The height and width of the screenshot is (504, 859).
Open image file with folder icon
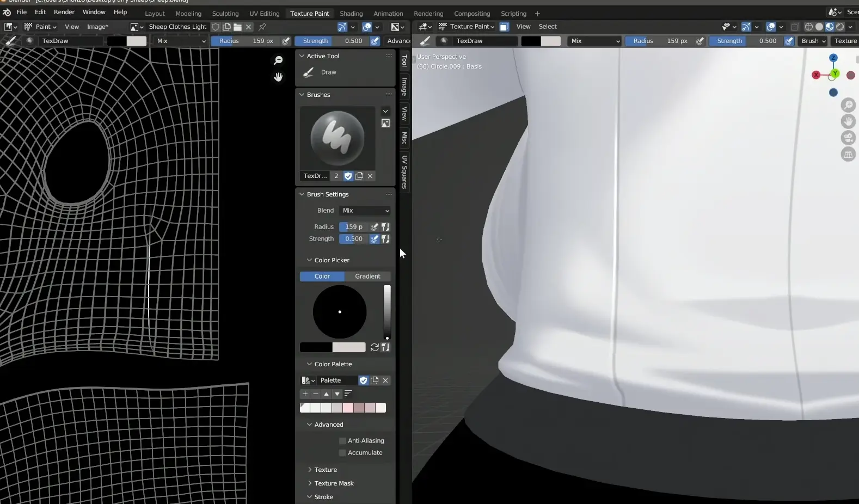pyautogui.click(x=238, y=27)
